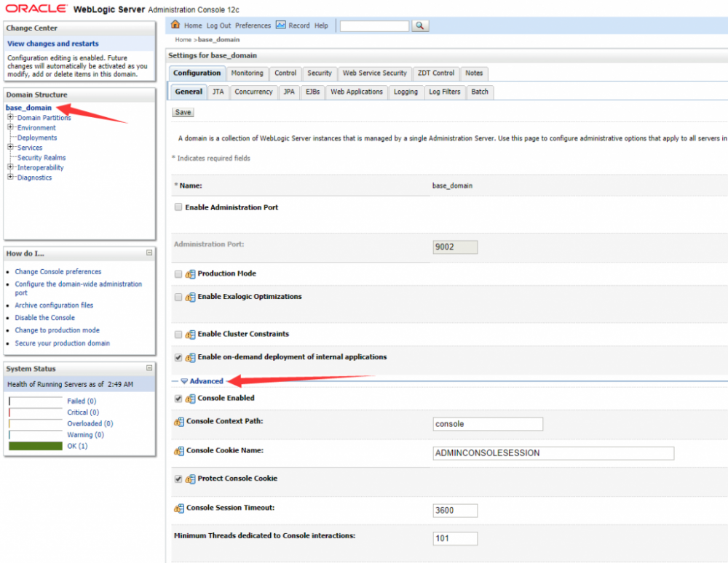The image size is (728, 563).
Task: Click the Record chart icon
Action: pyautogui.click(x=280, y=25)
